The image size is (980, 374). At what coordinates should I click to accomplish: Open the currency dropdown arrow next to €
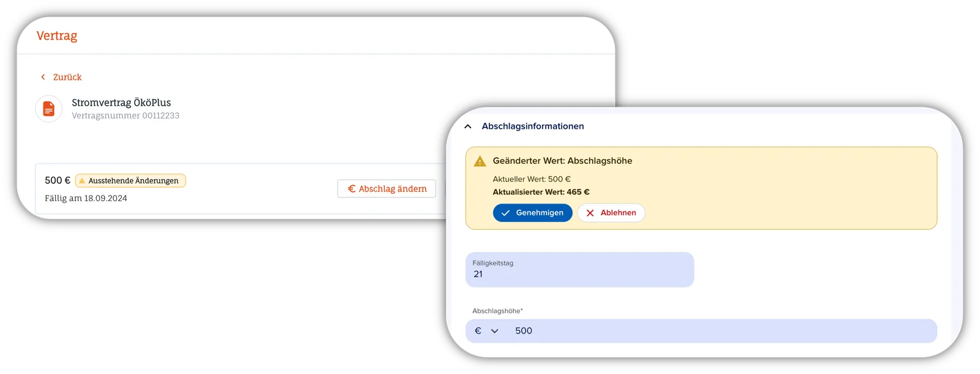coord(495,331)
